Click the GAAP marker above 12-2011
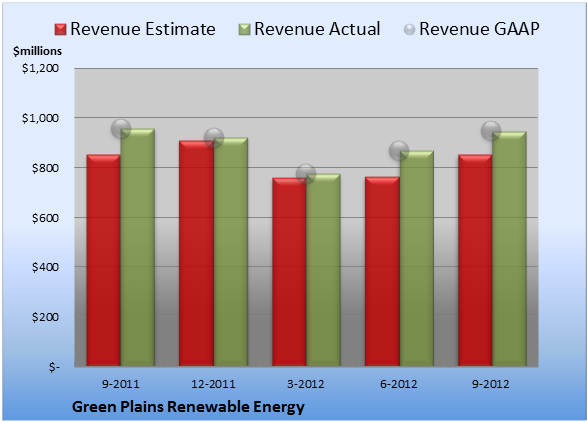This screenshot has height=422, width=588. tap(214, 138)
